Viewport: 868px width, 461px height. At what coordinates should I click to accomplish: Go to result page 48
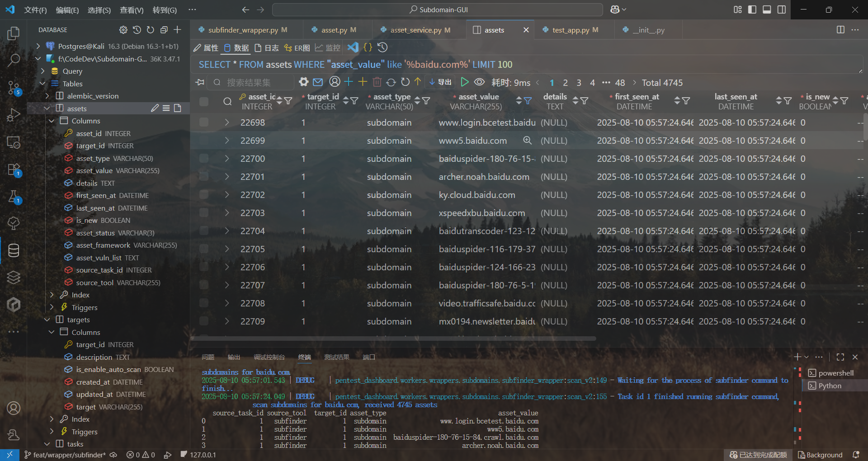620,83
